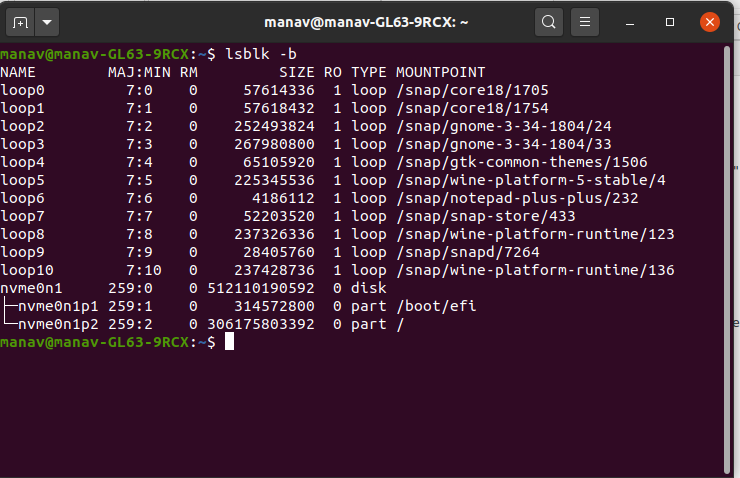
Task: Click the typed command lsblk -b
Action: [x=261, y=54]
